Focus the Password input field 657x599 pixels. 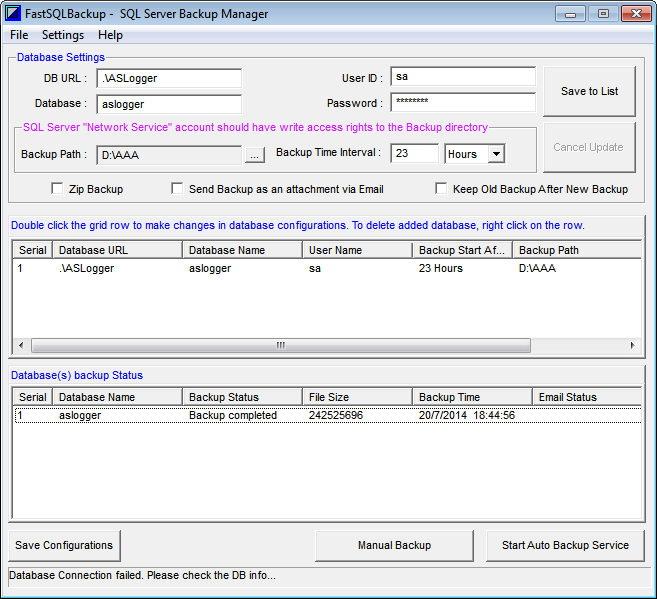tap(462, 102)
